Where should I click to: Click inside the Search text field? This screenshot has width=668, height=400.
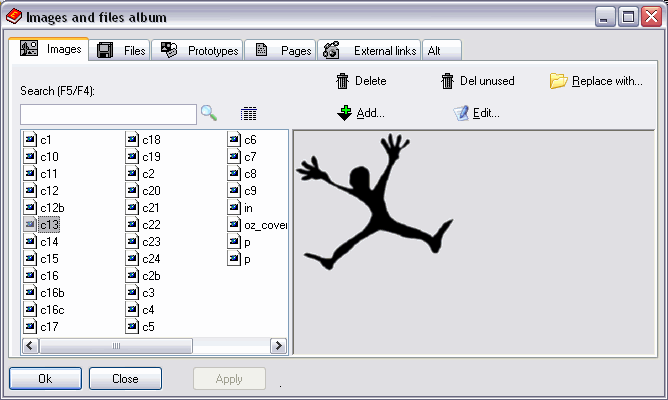[108, 114]
